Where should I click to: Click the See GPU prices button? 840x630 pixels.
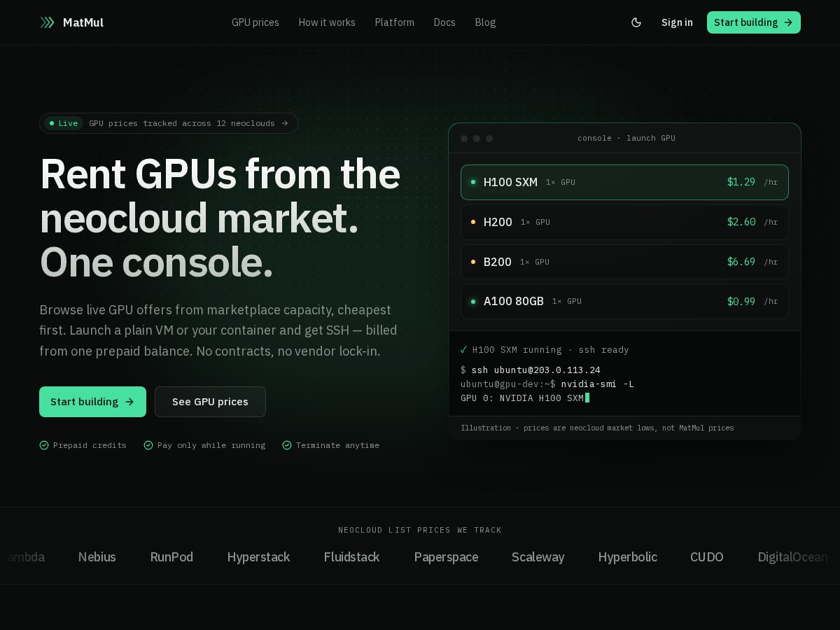(210, 402)
